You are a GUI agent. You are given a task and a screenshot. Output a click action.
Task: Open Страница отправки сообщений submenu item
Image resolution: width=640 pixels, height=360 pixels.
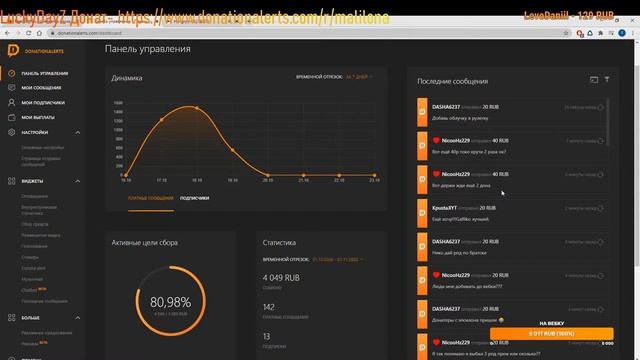click(41, 161)
